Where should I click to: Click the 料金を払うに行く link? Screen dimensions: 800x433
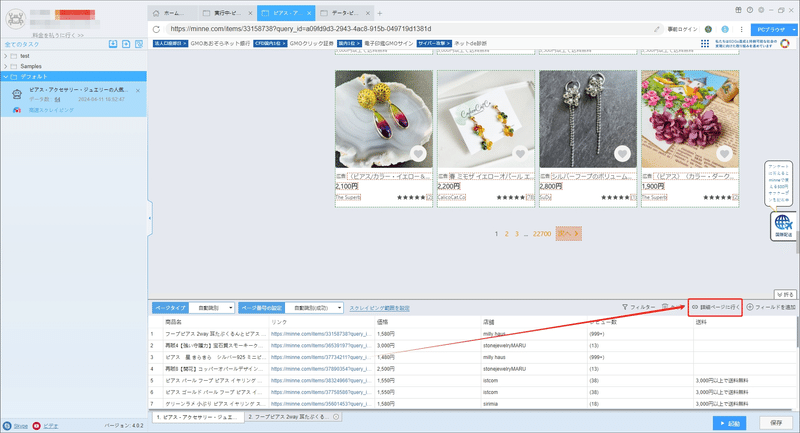tap(58, 35)
